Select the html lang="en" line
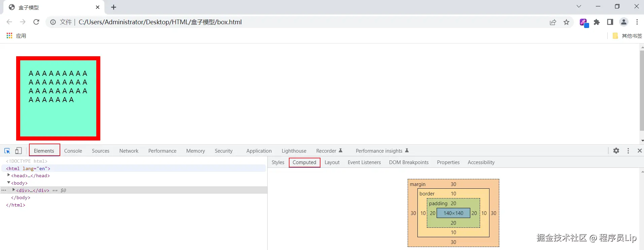Viewport: 644px width, 250px height. 28,168
